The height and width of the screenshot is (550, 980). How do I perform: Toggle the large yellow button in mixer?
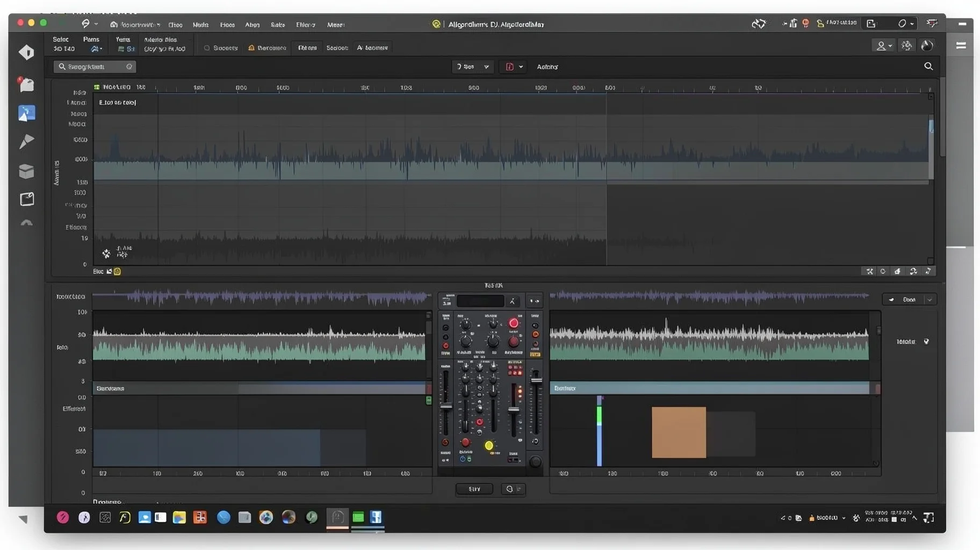click(x=489, y=445)
